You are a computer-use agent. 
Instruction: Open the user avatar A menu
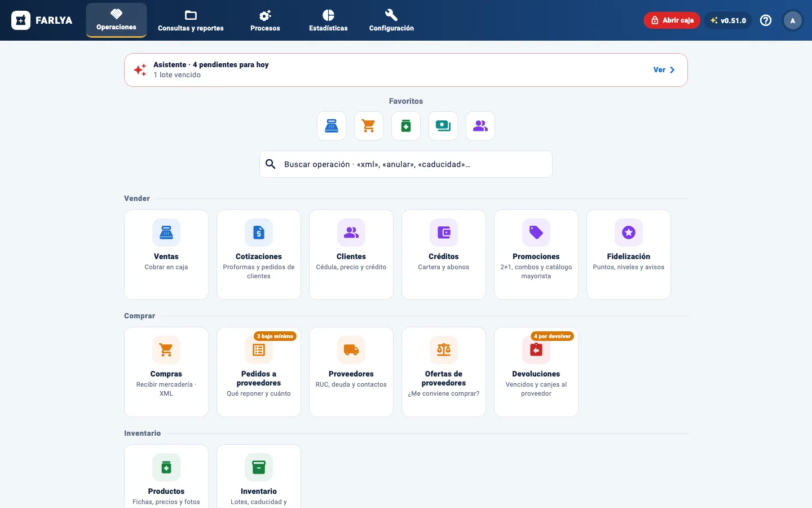coord(793,20)
